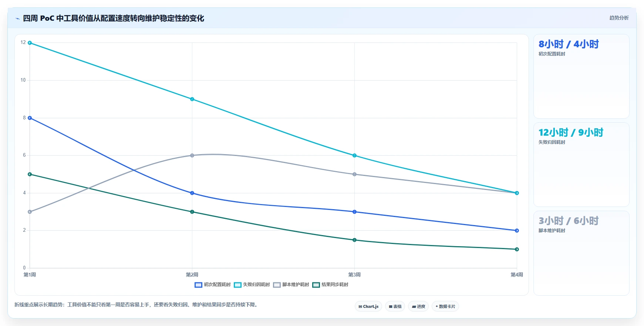Click the 失败归因耗时 data point at 第2周 (9)

tap(192, 99)
